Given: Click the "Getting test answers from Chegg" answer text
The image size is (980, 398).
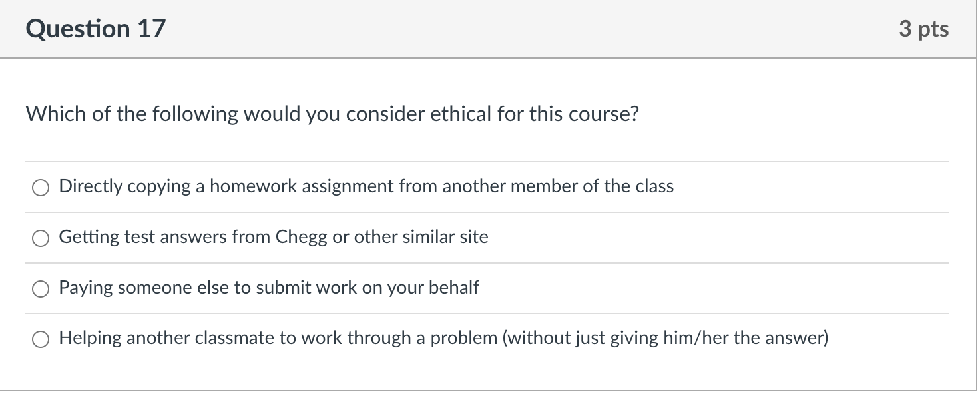Looking at the screenshot, I should tap(273, 237).
